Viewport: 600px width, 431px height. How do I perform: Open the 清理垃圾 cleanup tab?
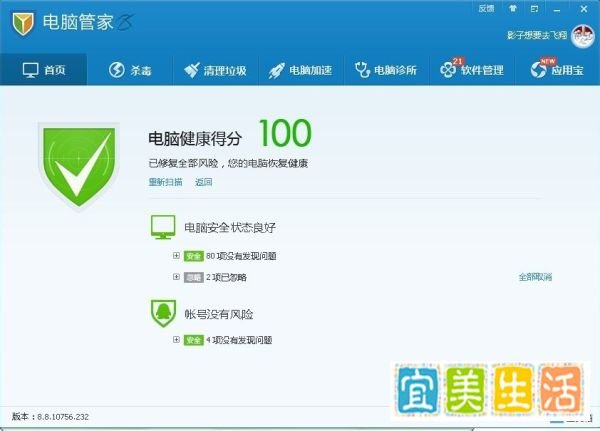click(x=215, y=70)
